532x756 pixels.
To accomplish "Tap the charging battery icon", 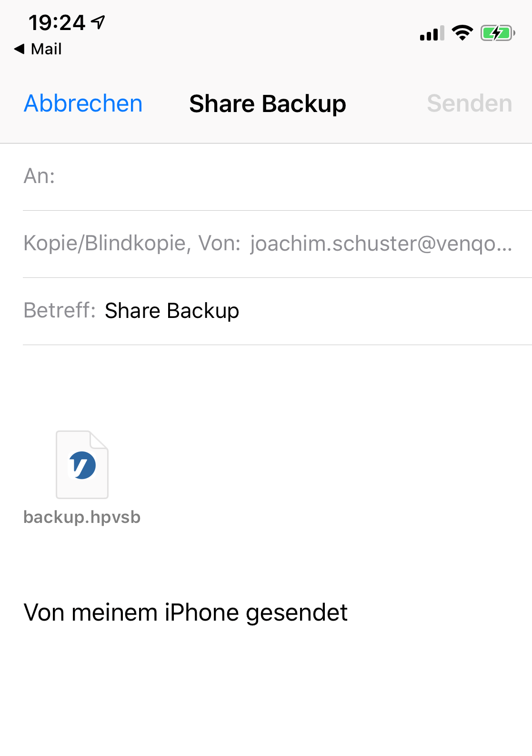I will pyautogui.click(x=497, y=33).
